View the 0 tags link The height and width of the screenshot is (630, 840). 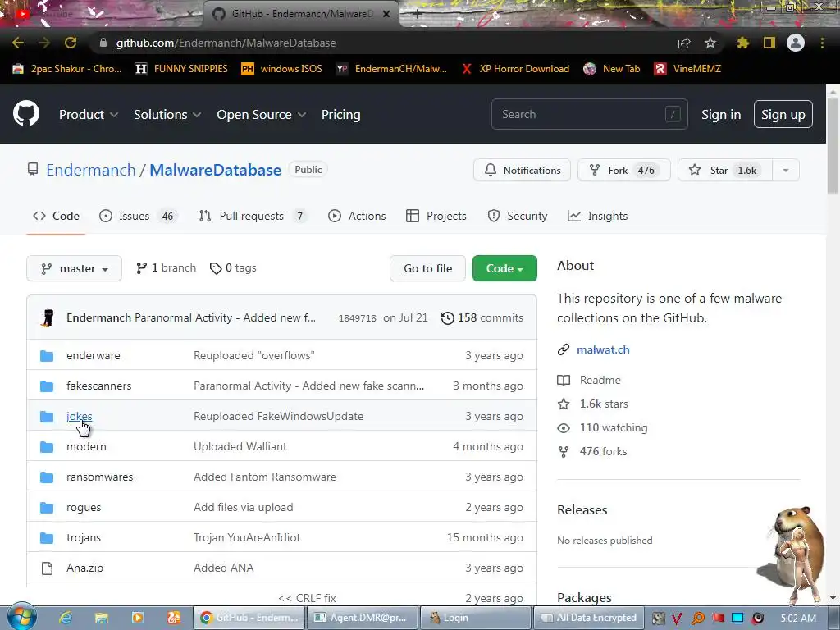pos(233,268)
